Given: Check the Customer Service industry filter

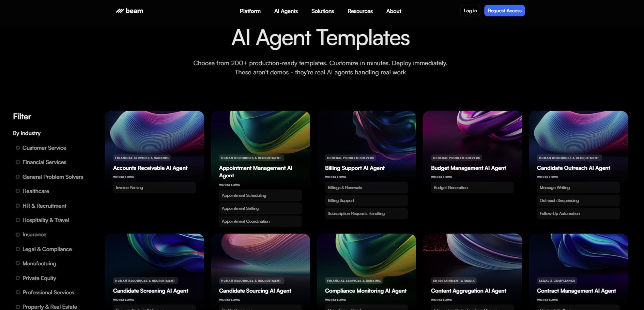Looking at the screenshot, I should point(17,148).
